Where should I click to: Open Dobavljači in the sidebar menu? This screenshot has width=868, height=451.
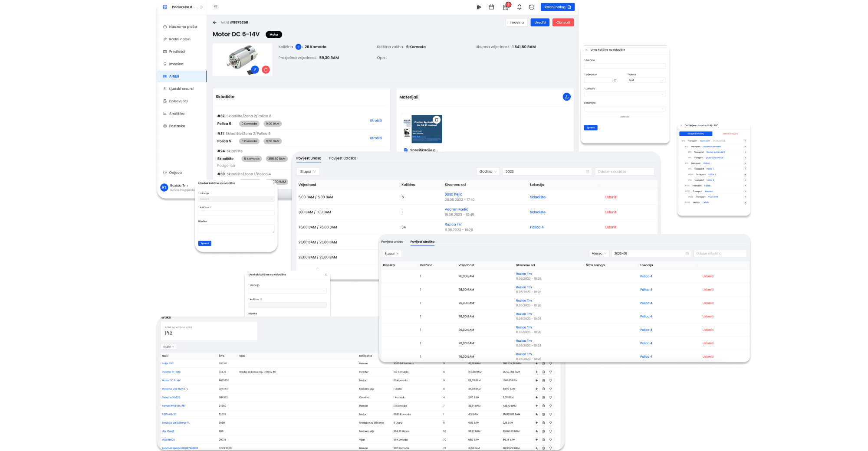[178, 101]
